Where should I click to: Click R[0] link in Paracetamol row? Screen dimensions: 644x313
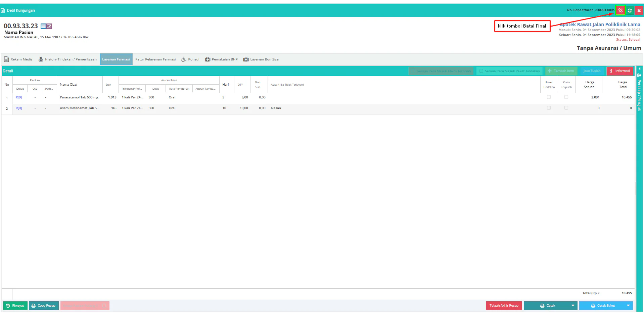[x=18, y=97]
